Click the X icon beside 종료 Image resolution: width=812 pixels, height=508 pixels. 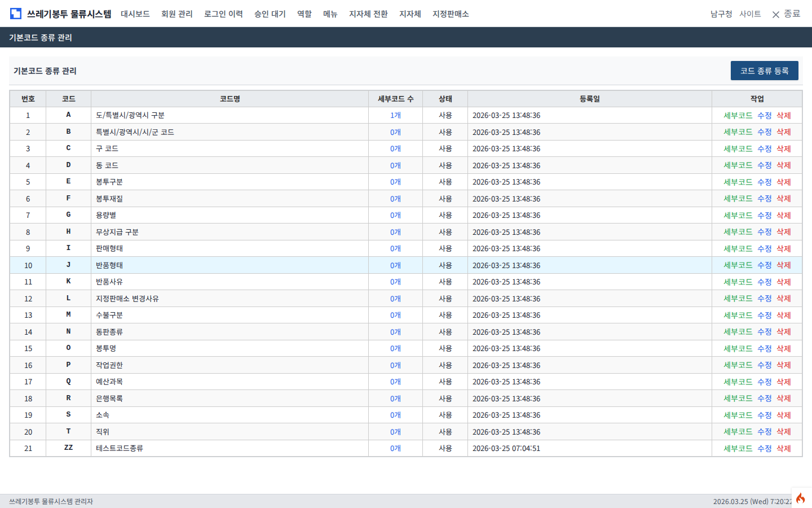(776, 15)
